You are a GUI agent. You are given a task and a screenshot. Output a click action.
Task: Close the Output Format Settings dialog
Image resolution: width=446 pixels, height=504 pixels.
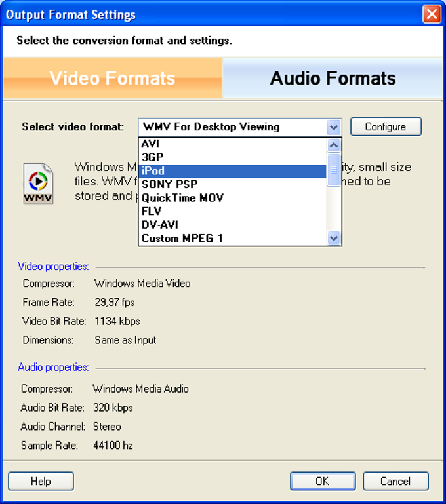click(432, 14)
